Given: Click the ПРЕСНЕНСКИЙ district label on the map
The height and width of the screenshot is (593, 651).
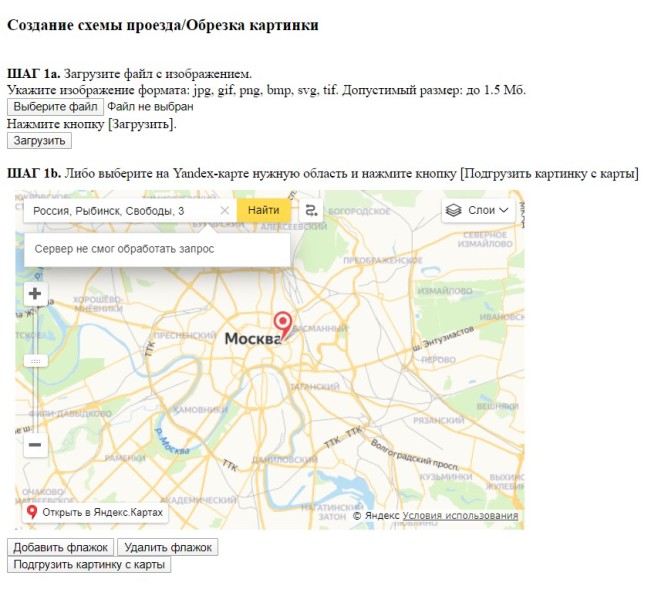Looking at the screenshot, I should point(185,335).
